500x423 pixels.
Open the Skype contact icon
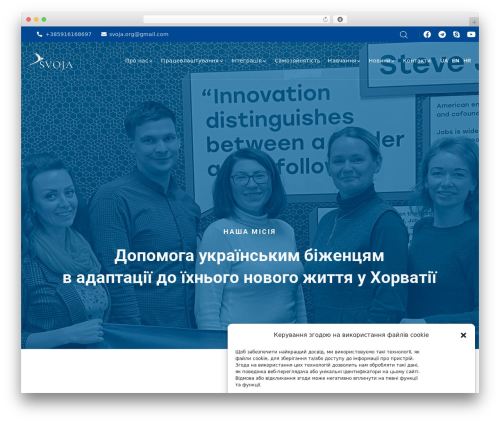(456, 34)
